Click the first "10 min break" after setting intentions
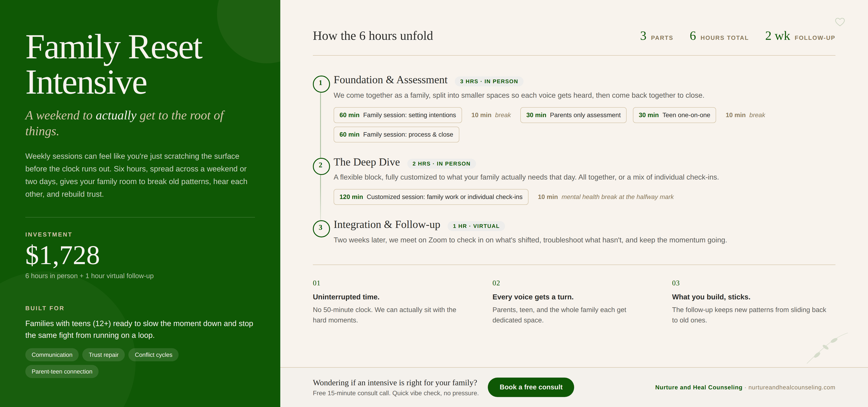The image size is (868, 407). point(491,115)
